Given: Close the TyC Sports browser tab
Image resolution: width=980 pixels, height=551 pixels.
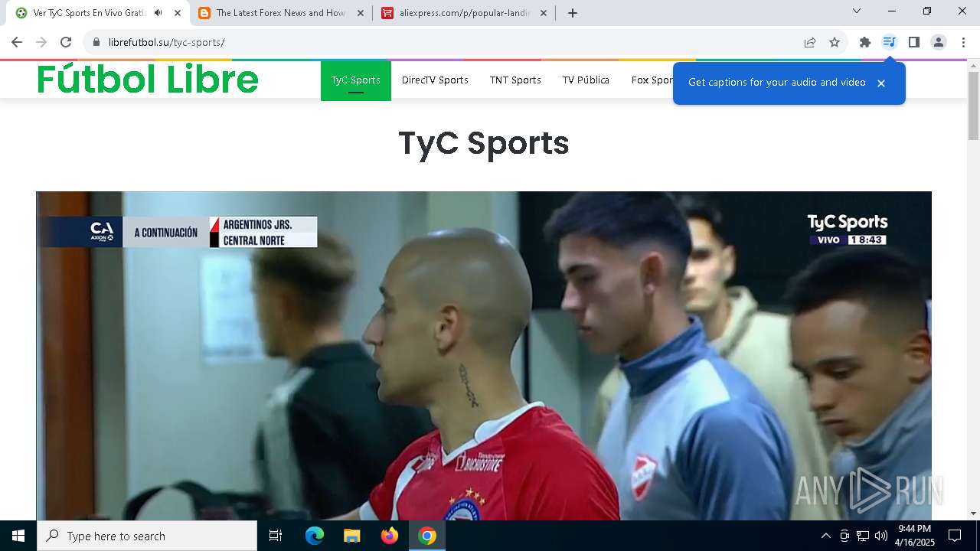Looking at the screenshot, I should [x=178, y=13].
